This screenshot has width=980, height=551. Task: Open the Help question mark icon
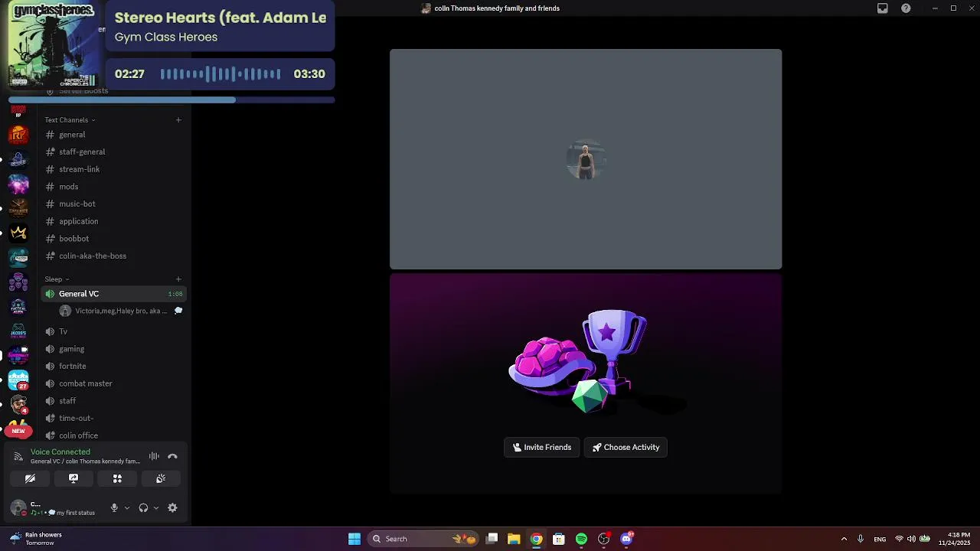(x=906, y=8)
